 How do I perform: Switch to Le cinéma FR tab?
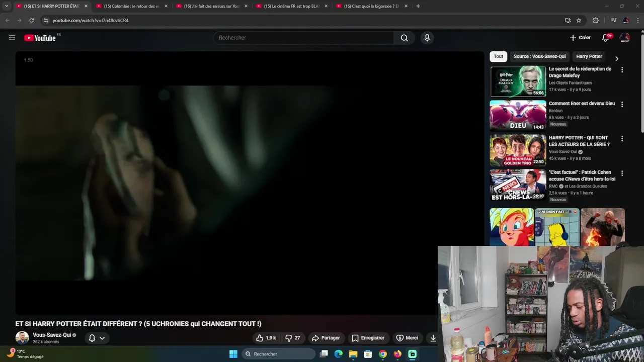tap(291, 6)
